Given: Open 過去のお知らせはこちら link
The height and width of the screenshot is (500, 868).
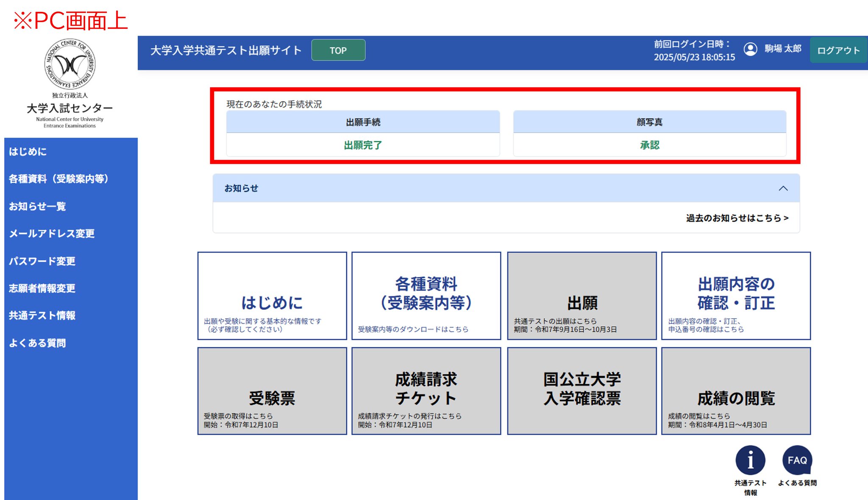Looking at the screenshot, I should 737,218.
